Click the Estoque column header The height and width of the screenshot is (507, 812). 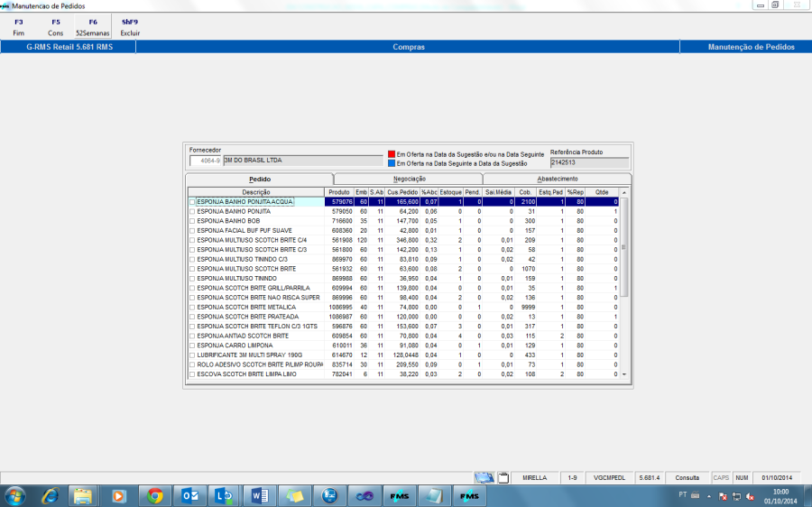coord(450,193)
